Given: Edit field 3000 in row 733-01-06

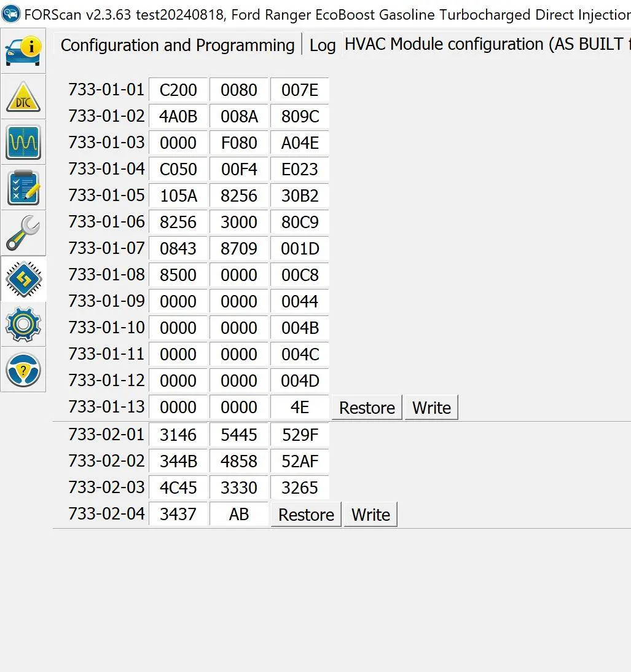Looking at the screenshot, I should (x=239, y=222).
